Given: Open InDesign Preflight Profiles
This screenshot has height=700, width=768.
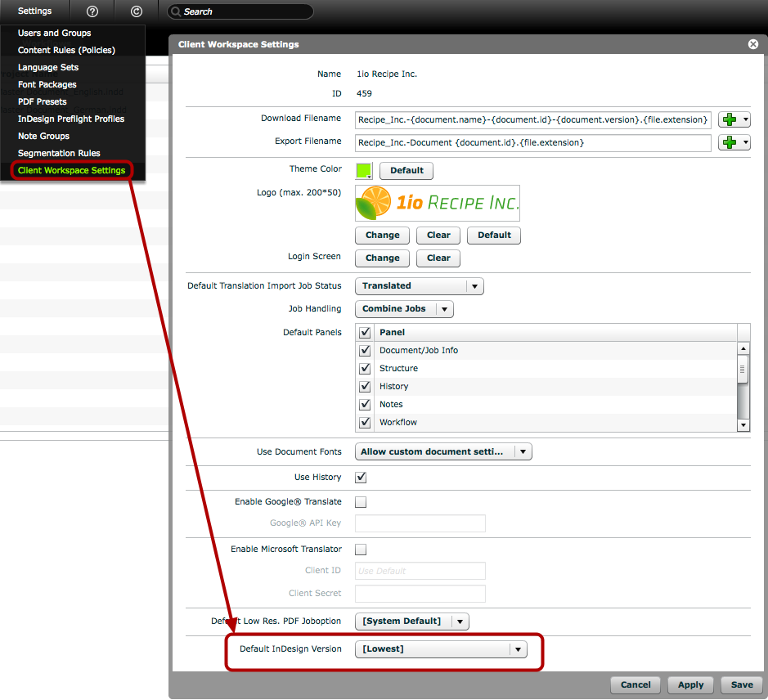Looking at the screenshot, I should (71, 119).
